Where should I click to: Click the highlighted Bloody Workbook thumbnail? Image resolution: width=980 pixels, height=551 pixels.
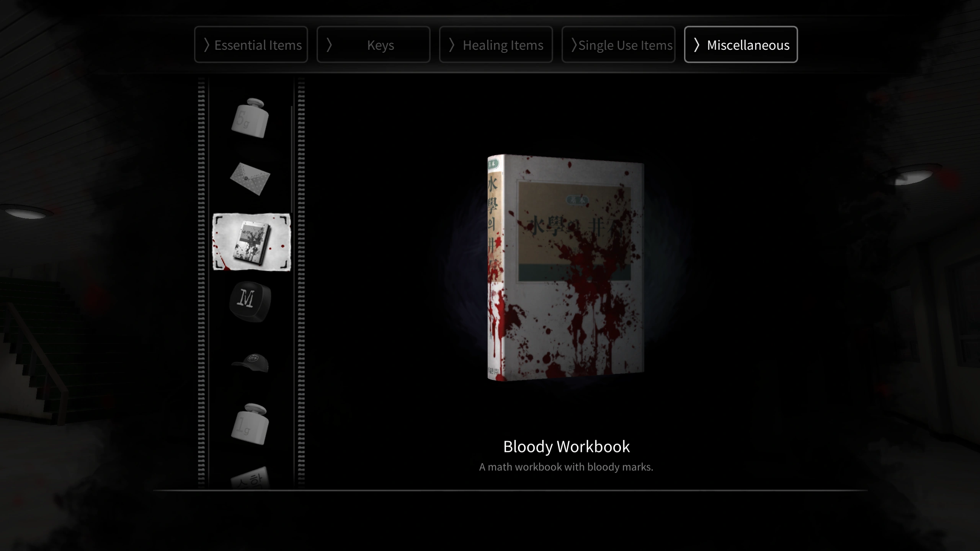click(252, 242)
